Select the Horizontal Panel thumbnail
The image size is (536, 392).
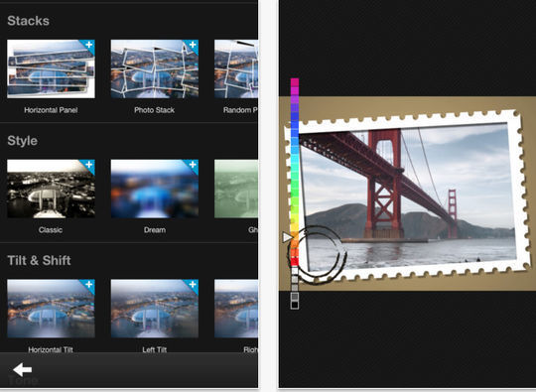(51, 69)
